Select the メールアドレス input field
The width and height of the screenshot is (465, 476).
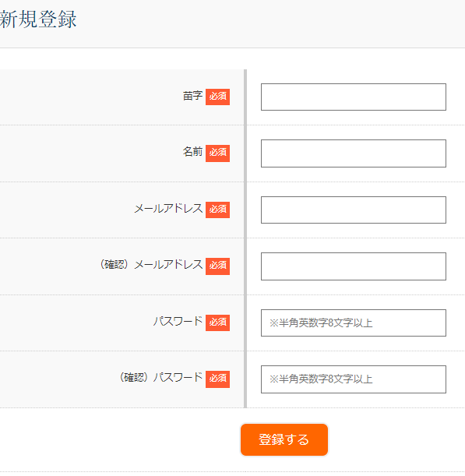pos(354,210)
